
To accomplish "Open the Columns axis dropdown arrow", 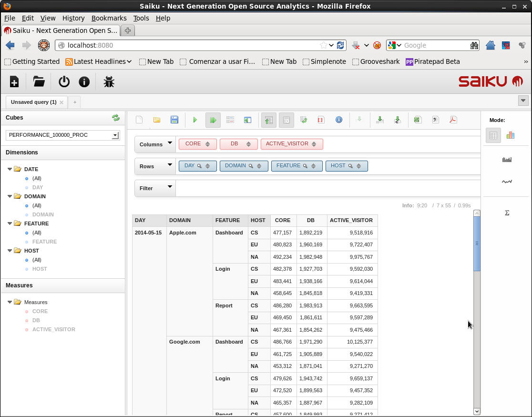I will coord(170,143).
